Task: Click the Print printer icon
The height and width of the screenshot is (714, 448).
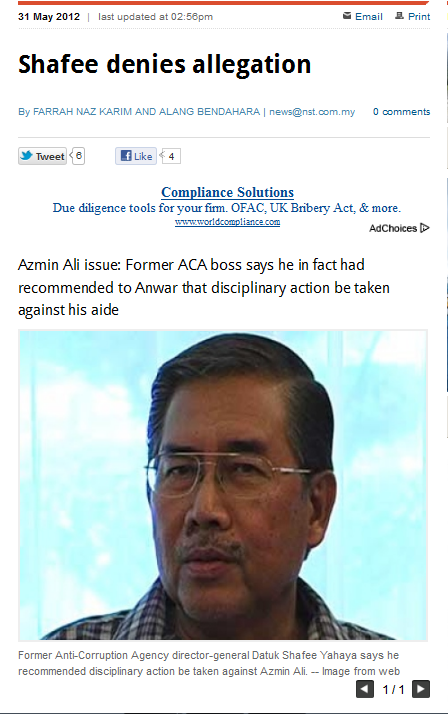Action: pos(399,16)
